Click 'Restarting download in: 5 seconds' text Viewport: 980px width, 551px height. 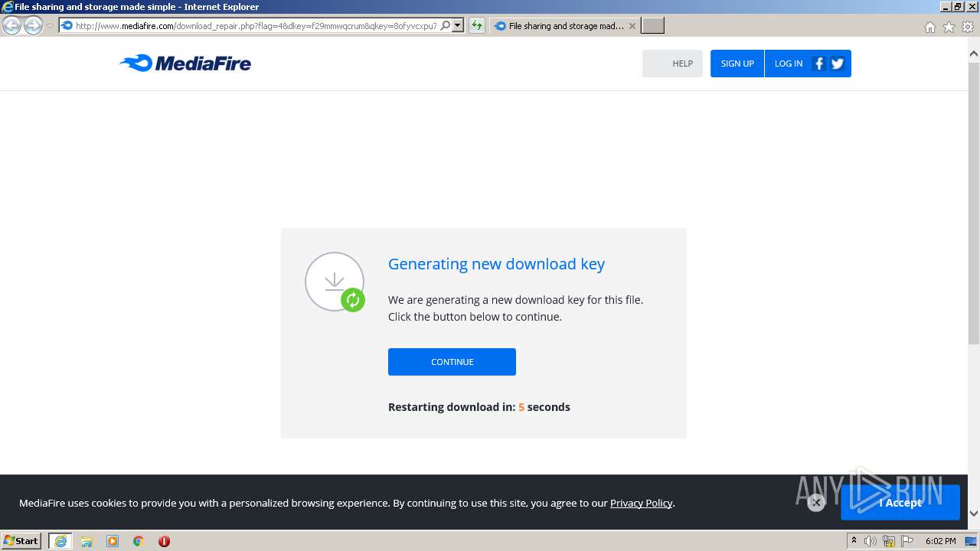click(x=479, y=407)
